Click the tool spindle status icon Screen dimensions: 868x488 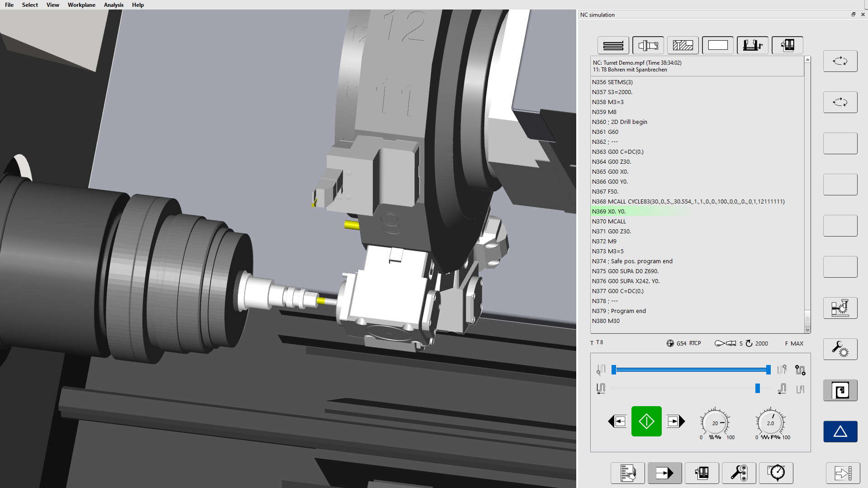[x=725, y=343]
